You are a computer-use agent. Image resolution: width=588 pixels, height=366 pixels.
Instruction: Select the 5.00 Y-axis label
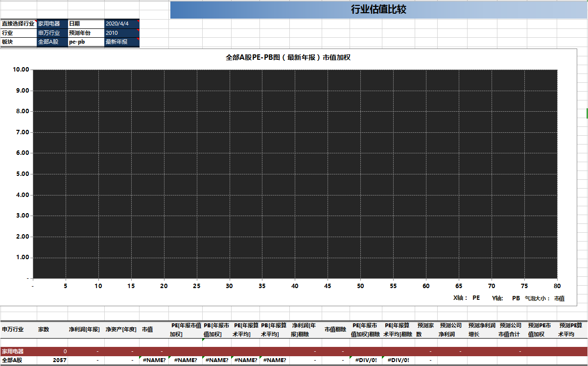(23, 174)
